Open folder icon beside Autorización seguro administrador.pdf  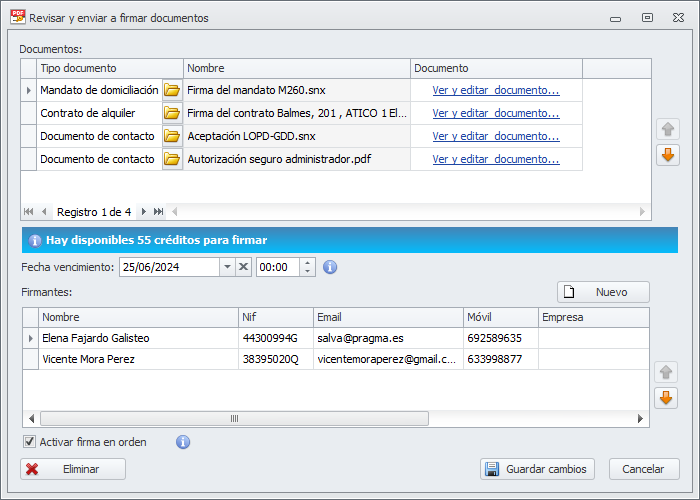(x=172, y=159)
